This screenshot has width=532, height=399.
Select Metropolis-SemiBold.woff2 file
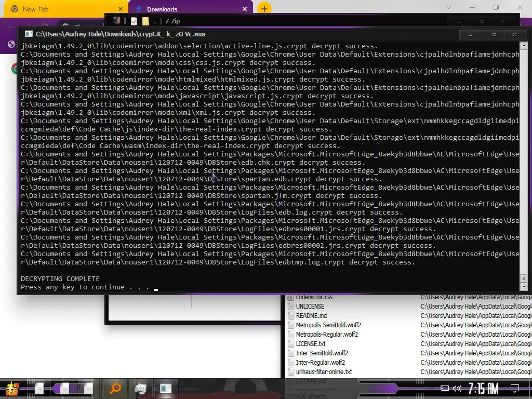(328, 325)
